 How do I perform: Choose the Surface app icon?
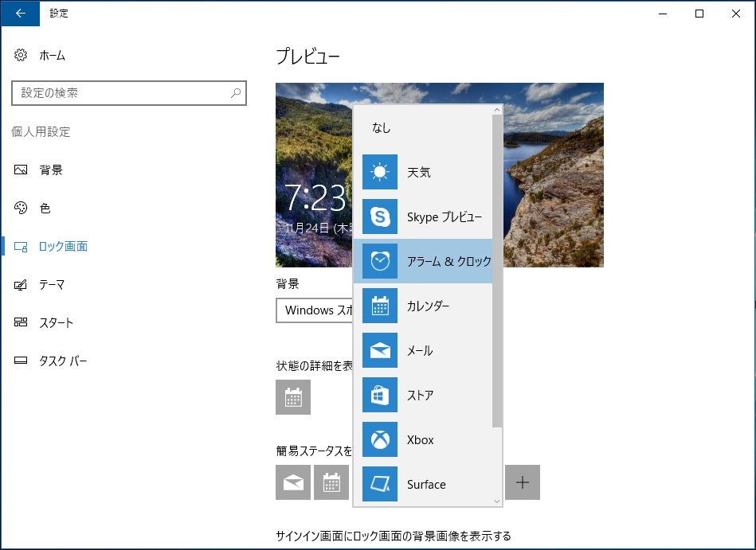379,484
